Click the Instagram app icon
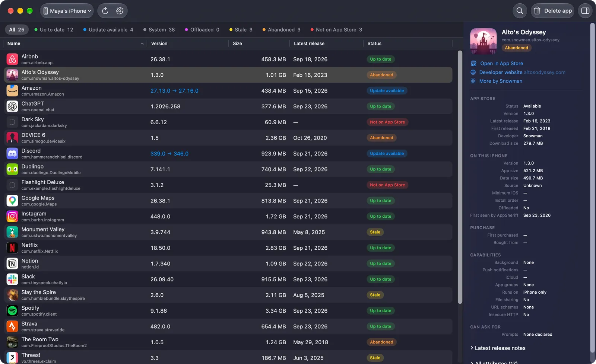Screen dimensions: 596x364 tap(12, 216)
